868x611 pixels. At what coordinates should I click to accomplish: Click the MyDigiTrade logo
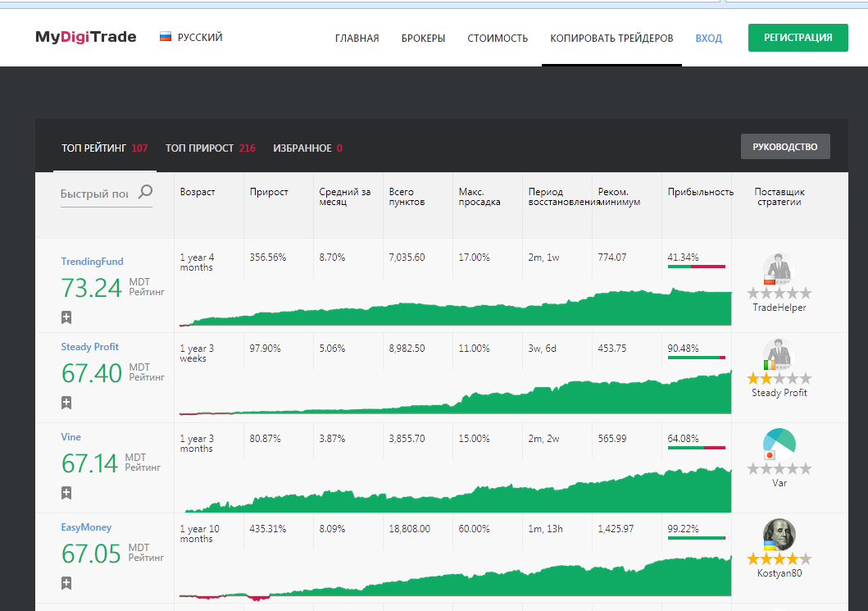86,37
